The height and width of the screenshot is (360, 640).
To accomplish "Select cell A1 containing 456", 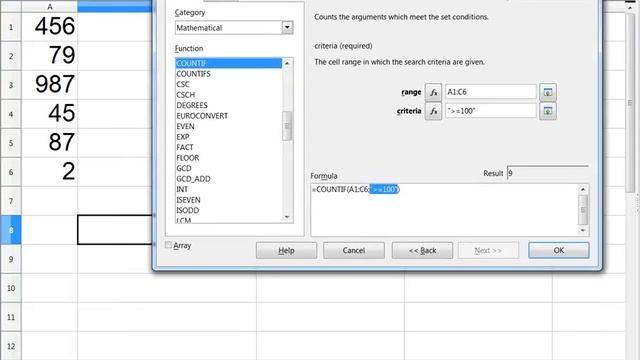I will tap(49, 27).
